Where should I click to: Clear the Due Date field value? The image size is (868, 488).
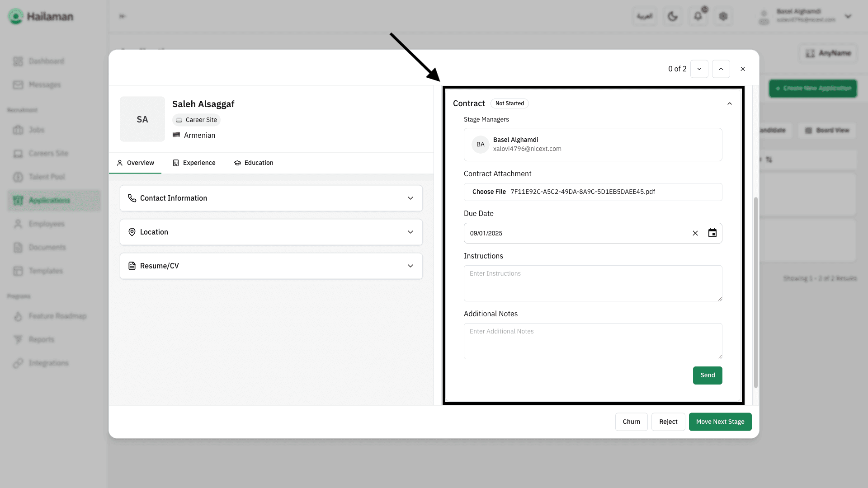click(695, 233)
